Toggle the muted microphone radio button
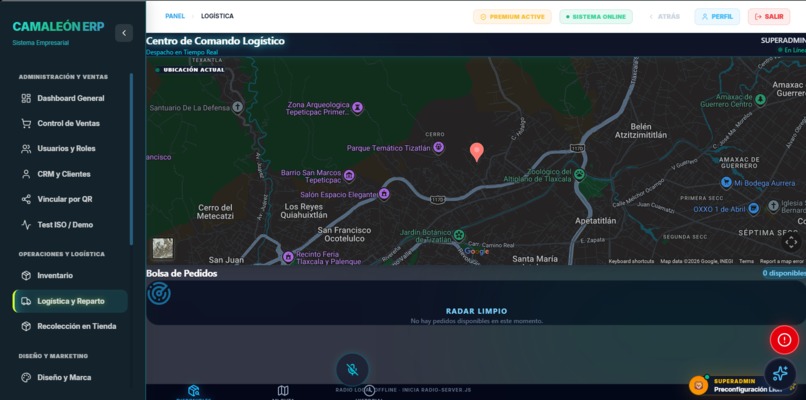This screenshot has height=400, width=806. (352, 369)
